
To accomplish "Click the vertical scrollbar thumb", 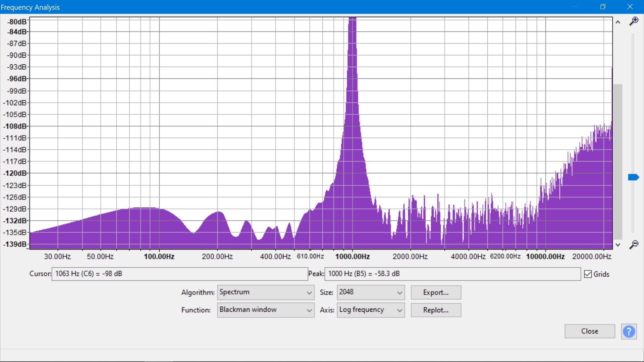I will coord(618,162).
